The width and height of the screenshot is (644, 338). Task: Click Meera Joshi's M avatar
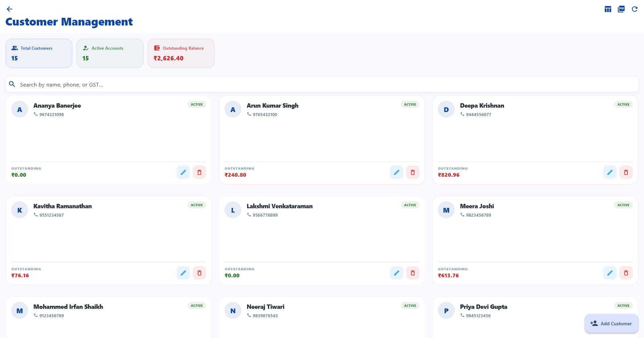click(x=446, y=210)
